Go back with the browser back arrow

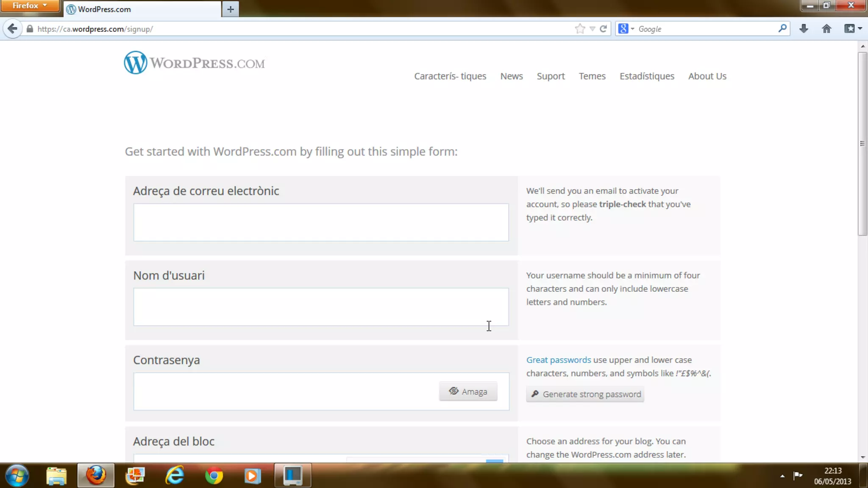tap(12, 29)
